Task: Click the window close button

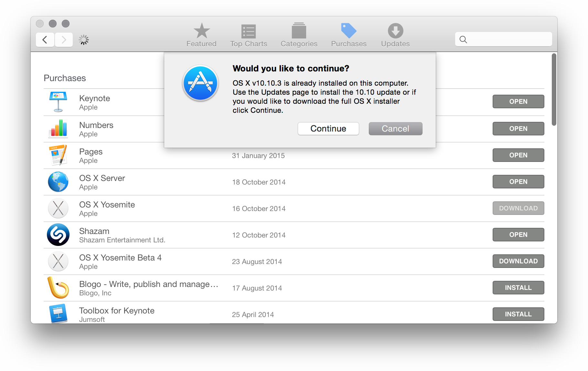Action: (x=40, y=24)
